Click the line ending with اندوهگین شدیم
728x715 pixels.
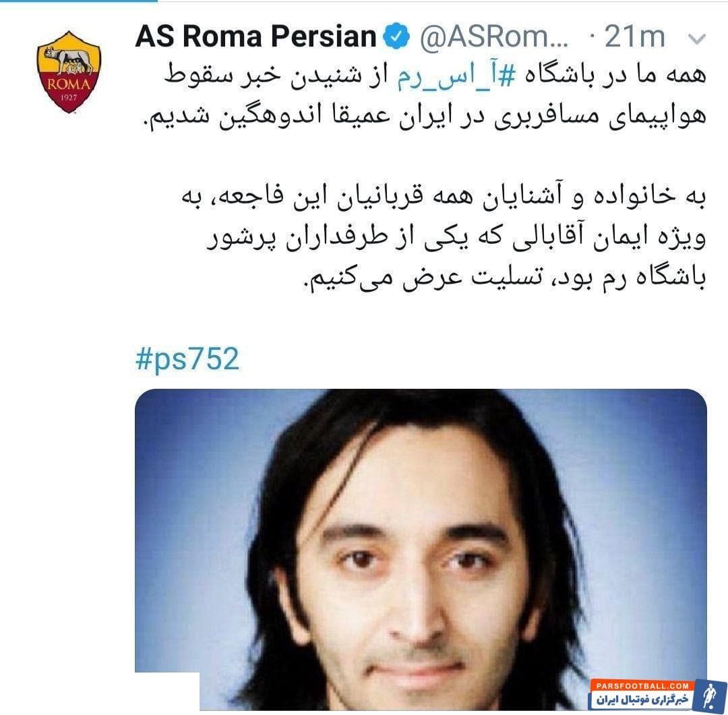click(423, 117)
